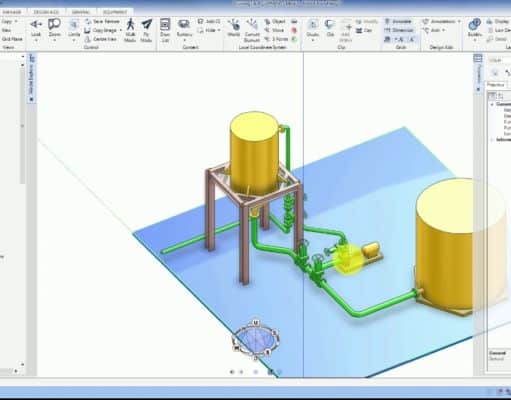Click the green coordinate system icon
This screenshot has width=511, height=400.
click(294, 39)
